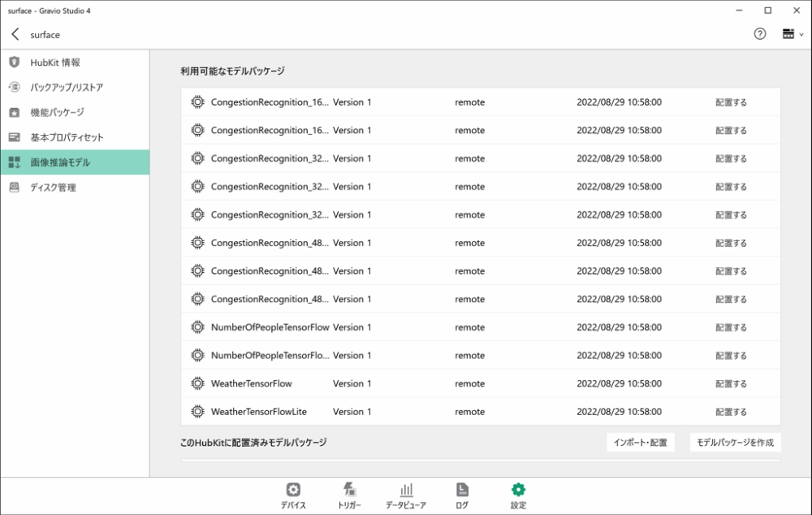Click the date in WeatherTensorFlow (non-Lite) row
The height and width of the screenshot is (515, 812).
[x=619, y=383]
